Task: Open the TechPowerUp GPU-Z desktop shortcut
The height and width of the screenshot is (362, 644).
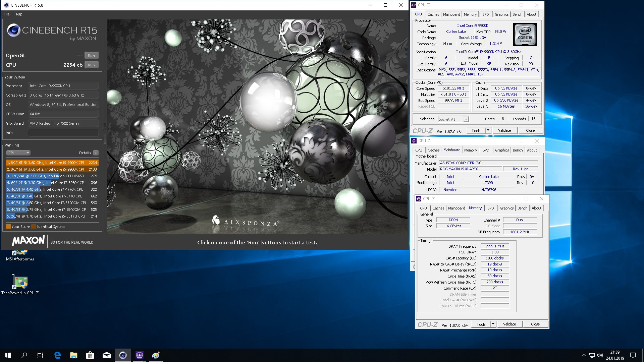Action: [20, 284]
